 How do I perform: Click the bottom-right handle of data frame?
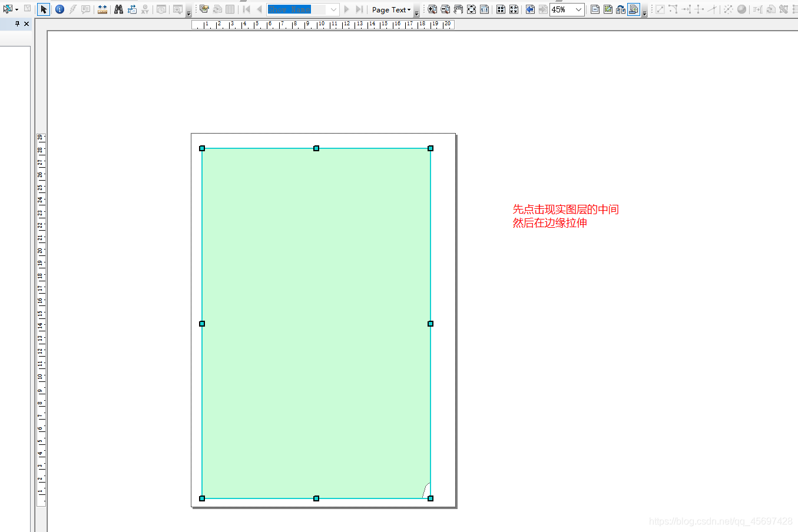(431, 498)
